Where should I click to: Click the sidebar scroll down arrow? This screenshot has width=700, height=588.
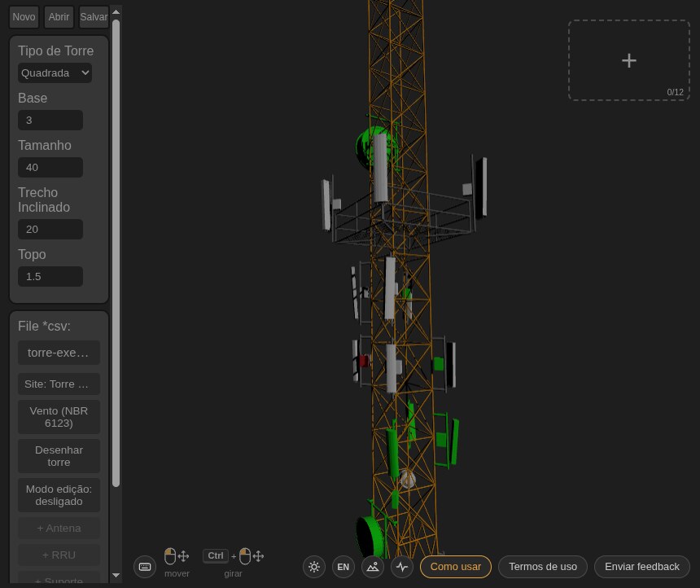116,576
